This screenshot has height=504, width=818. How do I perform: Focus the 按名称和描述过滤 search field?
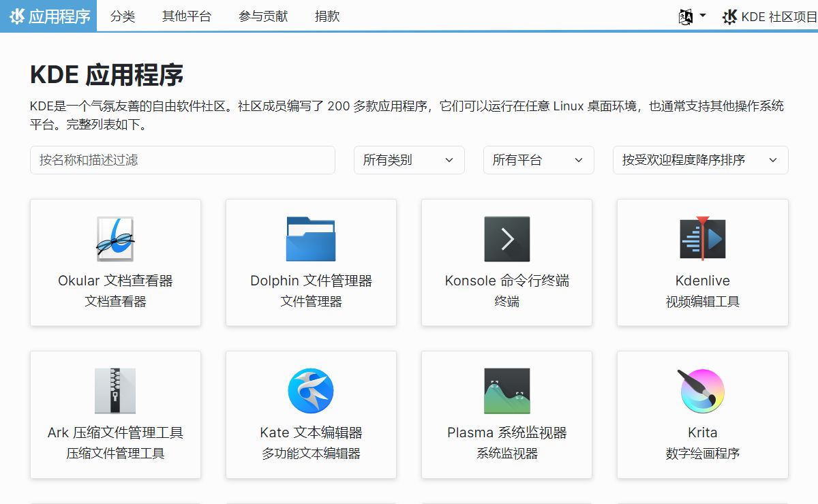click(x=183, y=160)
